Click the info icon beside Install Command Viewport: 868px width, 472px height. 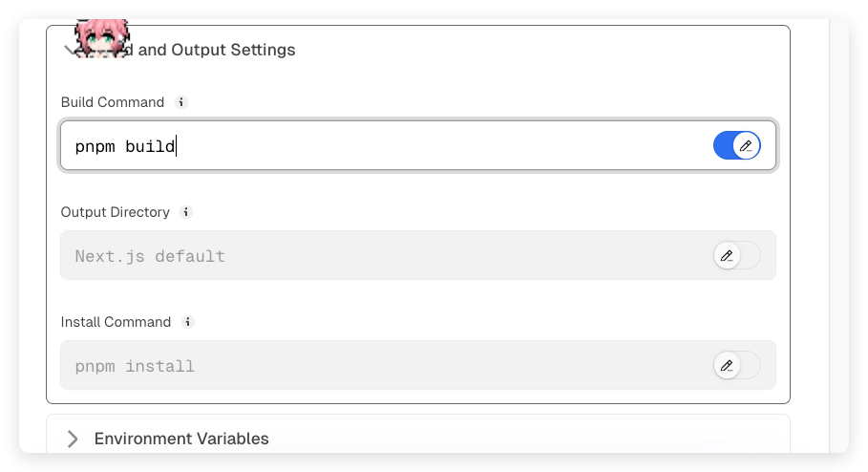188,322
